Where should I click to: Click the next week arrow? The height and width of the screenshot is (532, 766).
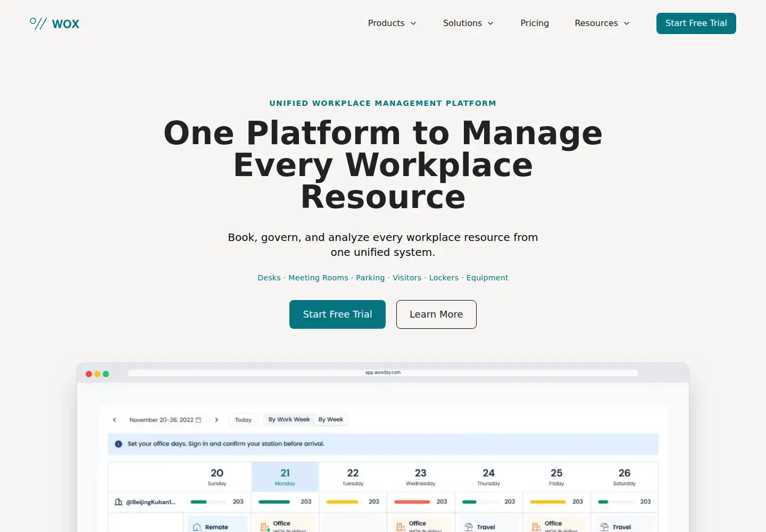click(217, 420)
